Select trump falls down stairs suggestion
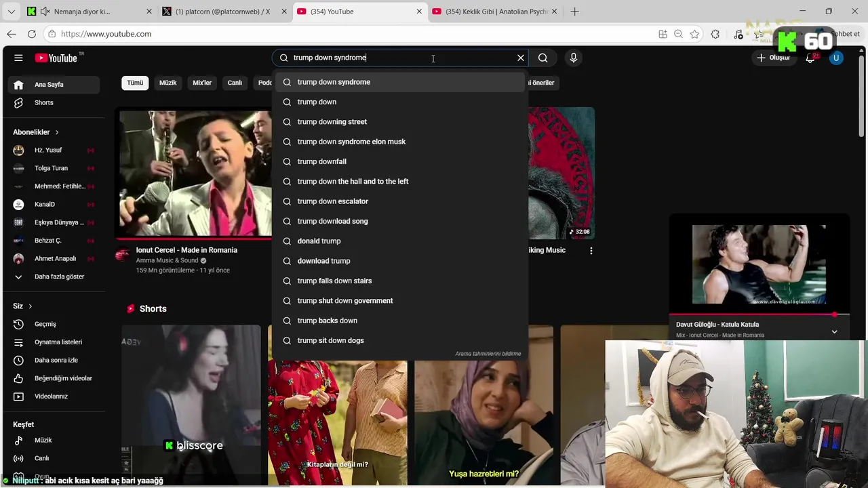Screen dimensions: 868x488 tap(400, 281)
